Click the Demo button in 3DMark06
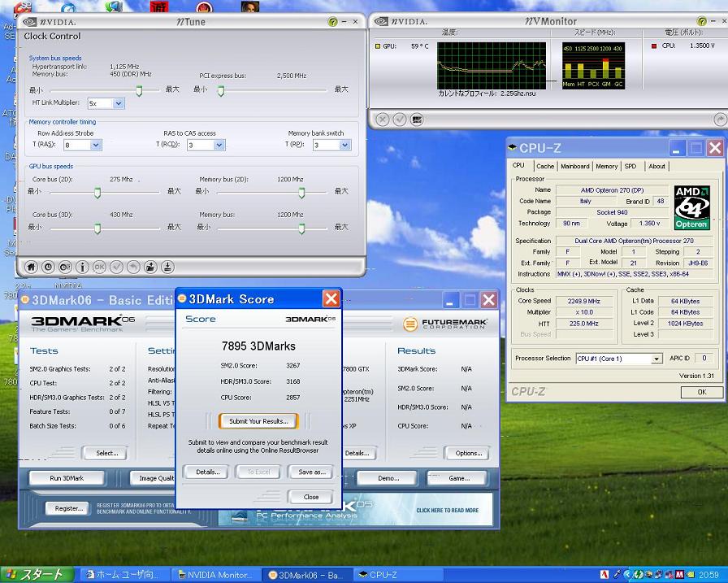Viewport: 728px width, 583px height. (x=388, y=478)
